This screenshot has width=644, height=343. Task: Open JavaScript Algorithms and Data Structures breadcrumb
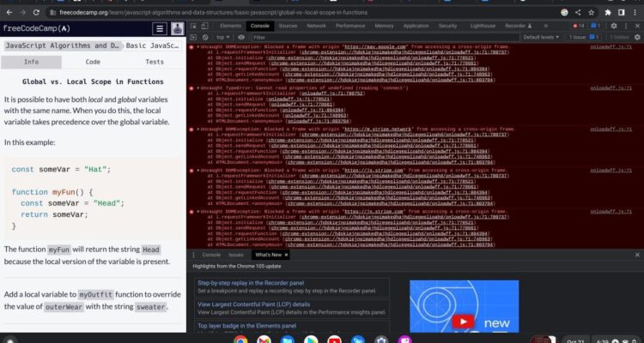point(63,45)
